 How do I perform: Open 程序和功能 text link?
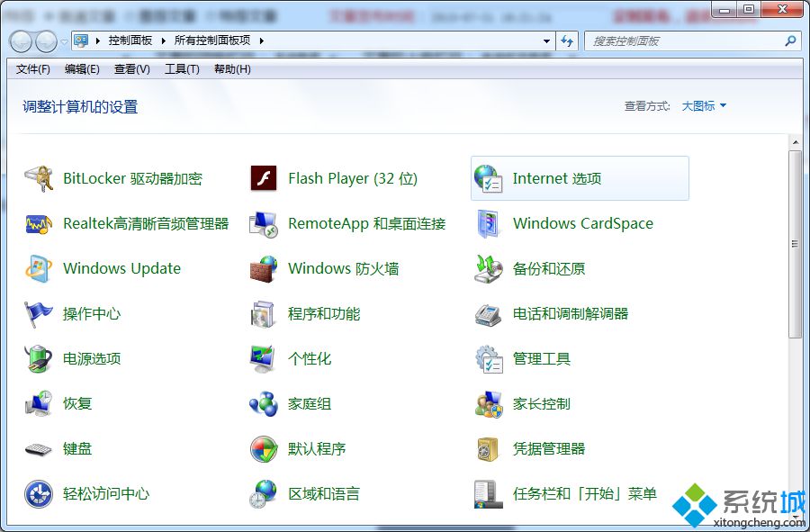coord(324,314)
